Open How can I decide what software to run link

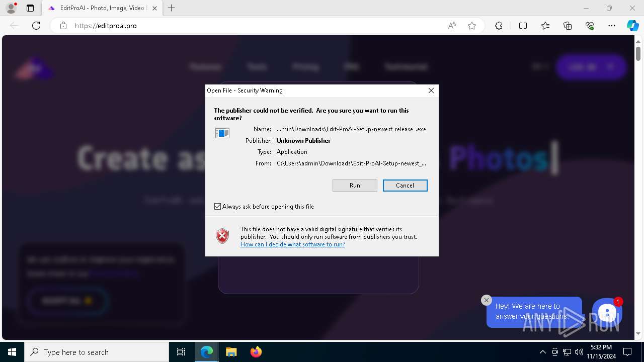pyautogui.click(x=293, y=244)
